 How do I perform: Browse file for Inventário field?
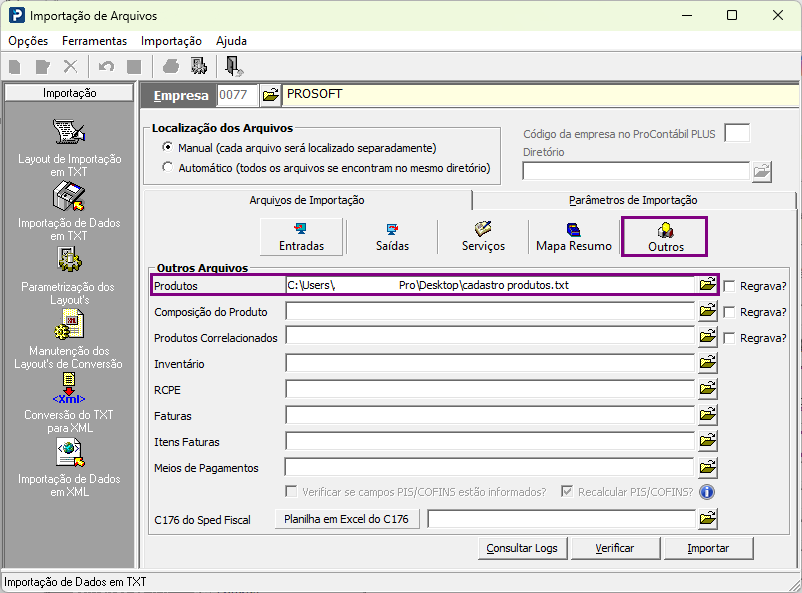(708, 363)
